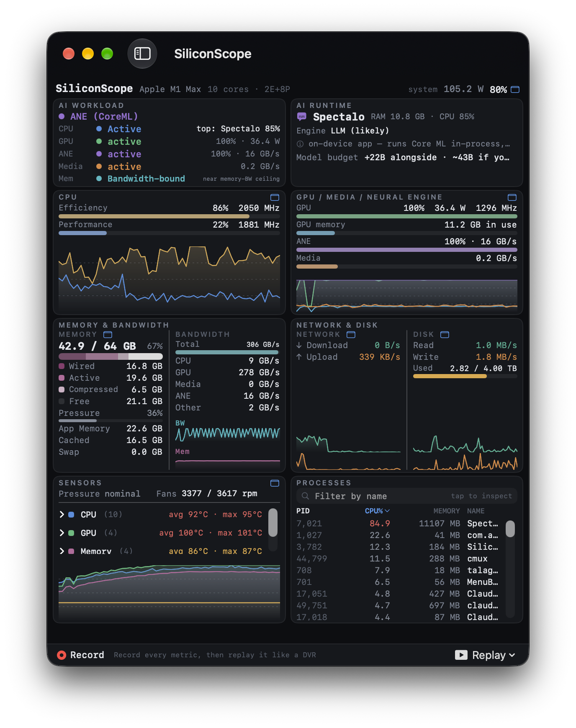Click the blue CPU sensor color swatch
Screen dimensions: 576x728
click(x=71, y=515)
